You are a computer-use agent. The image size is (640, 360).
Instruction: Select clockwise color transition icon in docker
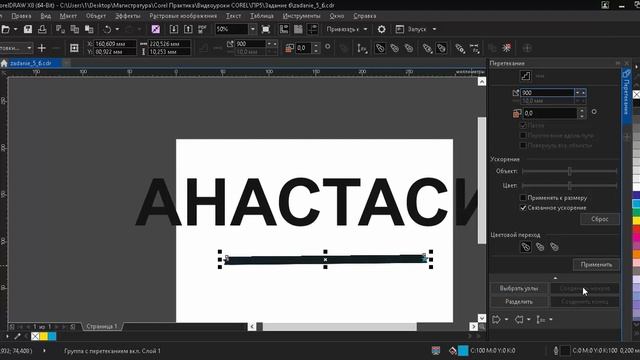[540, 247]
